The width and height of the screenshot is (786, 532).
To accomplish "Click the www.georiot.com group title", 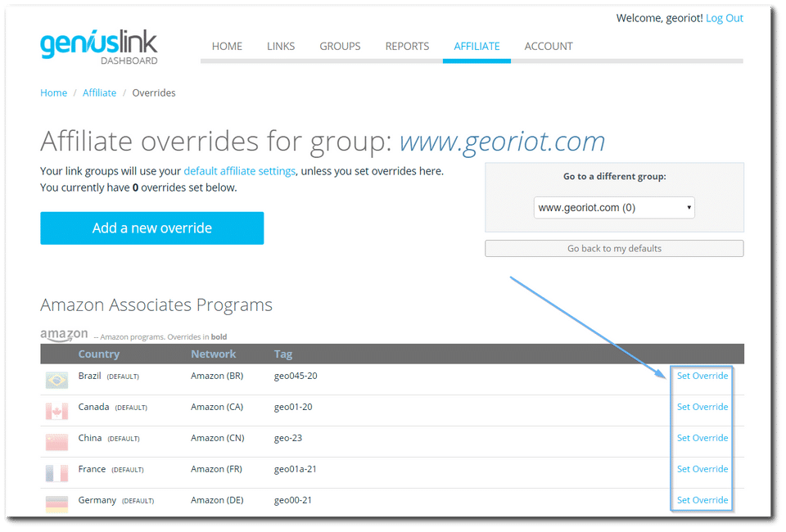I will pyautogui.click(x=502, y=142).
